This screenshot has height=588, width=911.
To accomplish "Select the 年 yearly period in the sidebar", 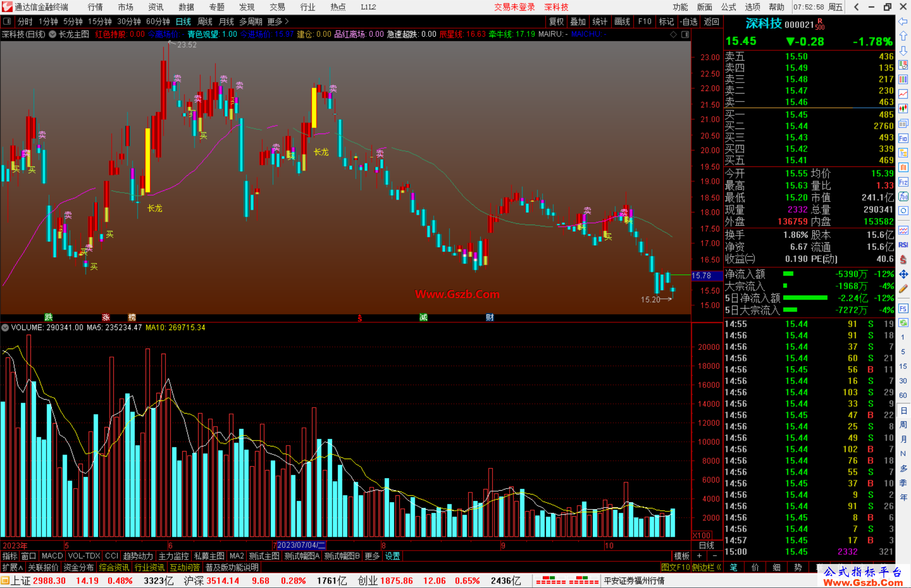I will 903,497.
